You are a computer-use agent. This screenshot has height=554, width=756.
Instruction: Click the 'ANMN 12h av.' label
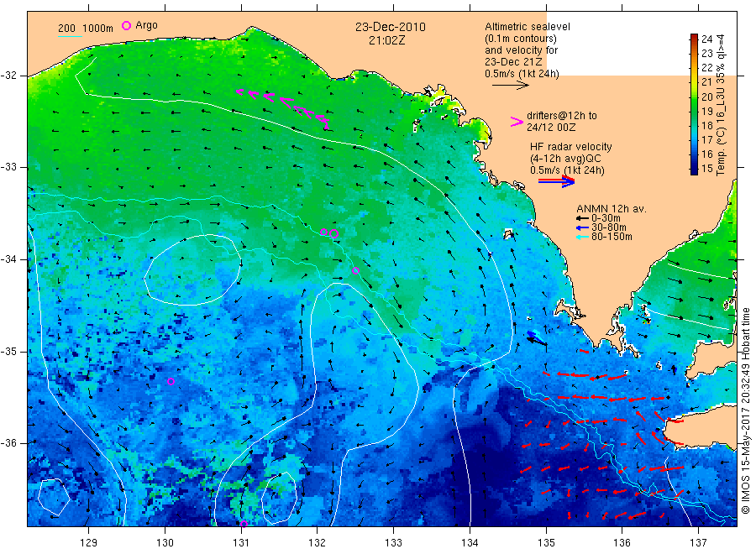point(612,209)
